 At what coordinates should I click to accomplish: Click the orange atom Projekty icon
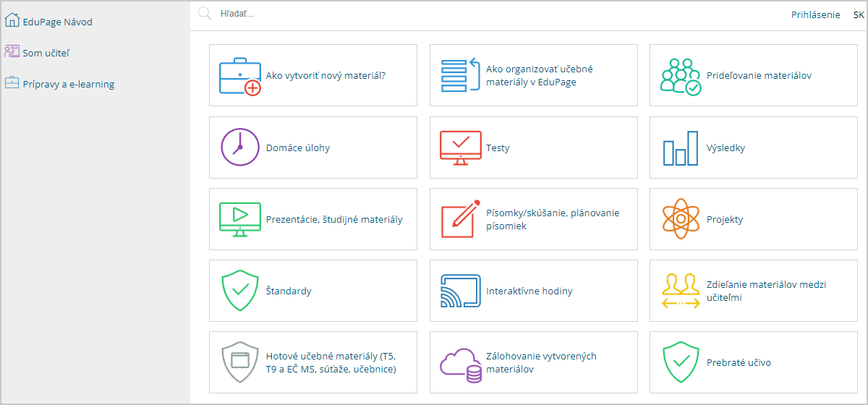click(681, 219)
